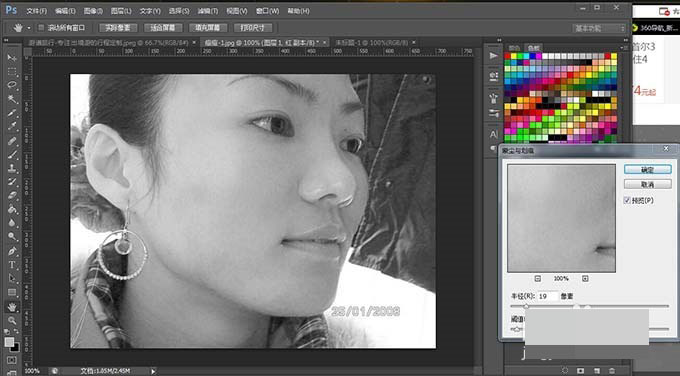This screenshot has width=680, height=376.
Task: Pick the Magic Wand tool
Action: tap(12, 99)
